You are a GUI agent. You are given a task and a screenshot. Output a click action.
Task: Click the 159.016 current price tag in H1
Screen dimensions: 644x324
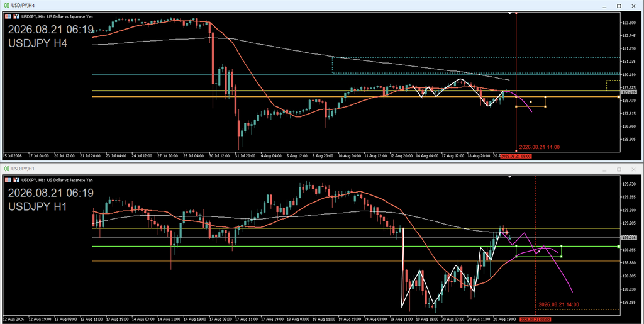[x=630, y=237]
